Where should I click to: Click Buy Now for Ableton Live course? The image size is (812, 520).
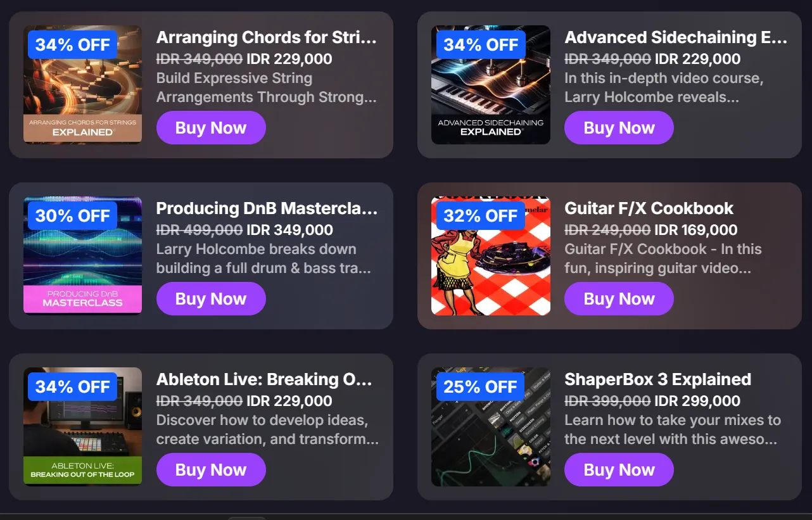point(211,470)
